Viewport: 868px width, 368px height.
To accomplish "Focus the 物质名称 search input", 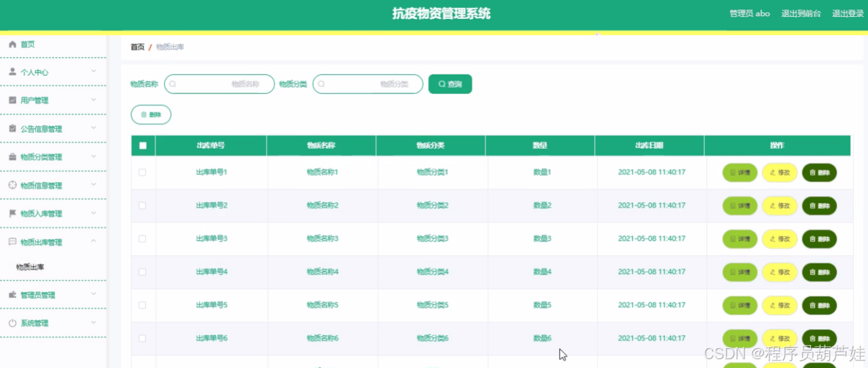I will (220, 84).
